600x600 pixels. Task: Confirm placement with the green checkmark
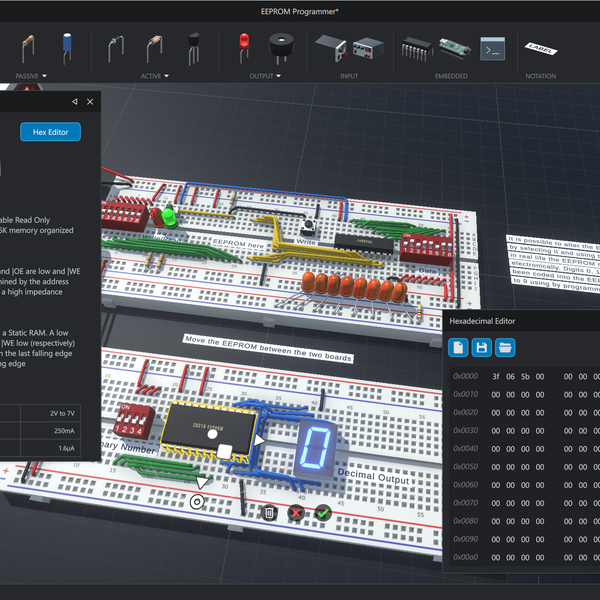tap(323, 513)
